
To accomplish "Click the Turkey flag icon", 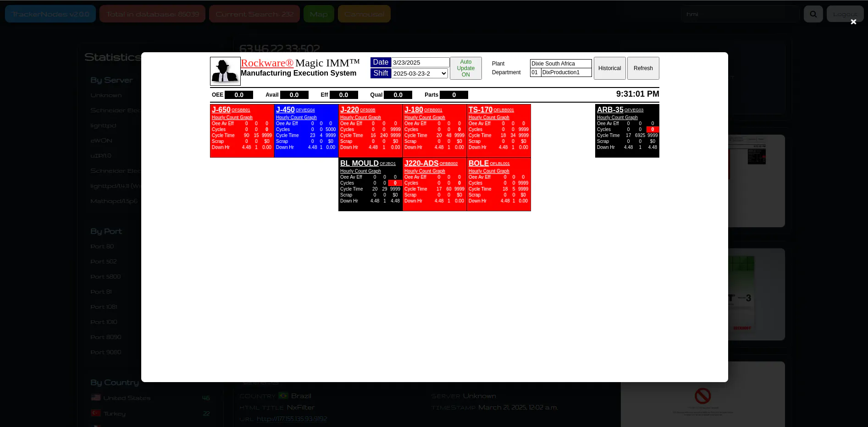I will coord(95,413).
